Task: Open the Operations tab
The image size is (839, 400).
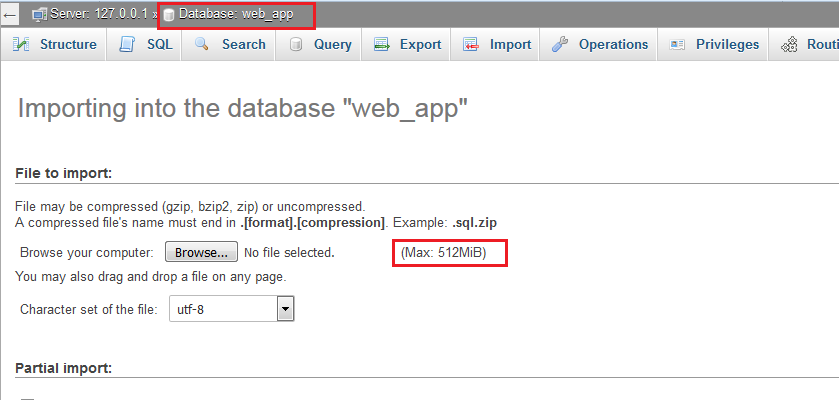Action: point(598,44)
